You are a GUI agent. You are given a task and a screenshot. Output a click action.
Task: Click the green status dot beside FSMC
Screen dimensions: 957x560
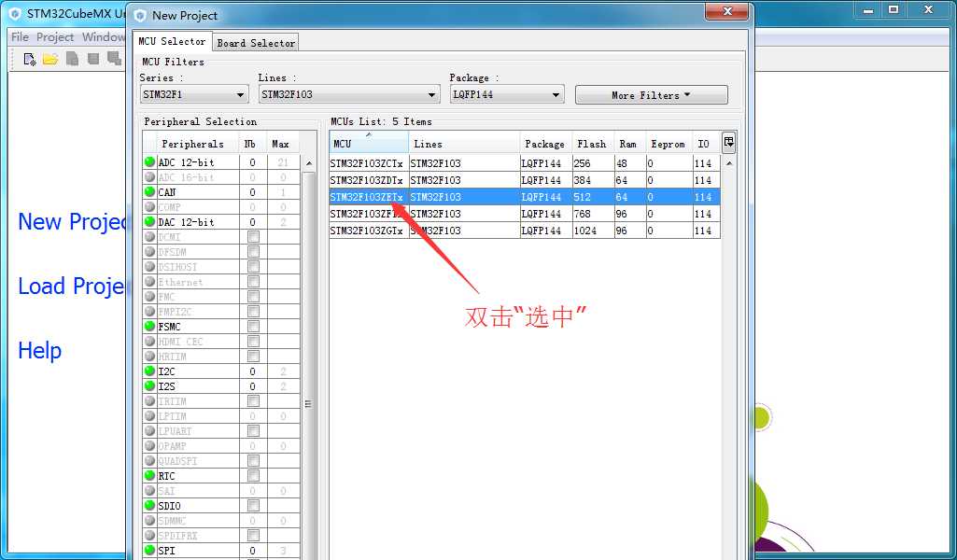149,327
